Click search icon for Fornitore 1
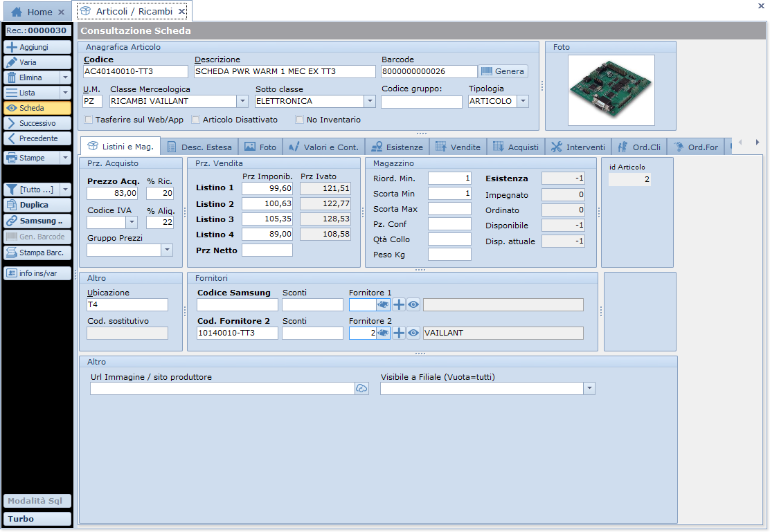The width and height of the screenshot is (770, 532). [383, 305]
